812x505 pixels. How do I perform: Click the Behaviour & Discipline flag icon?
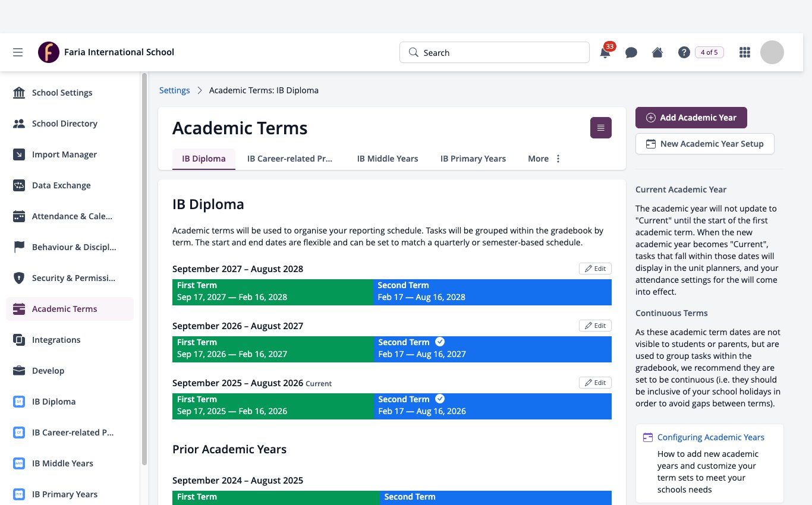pyautogui.click(x=19, y=247)
